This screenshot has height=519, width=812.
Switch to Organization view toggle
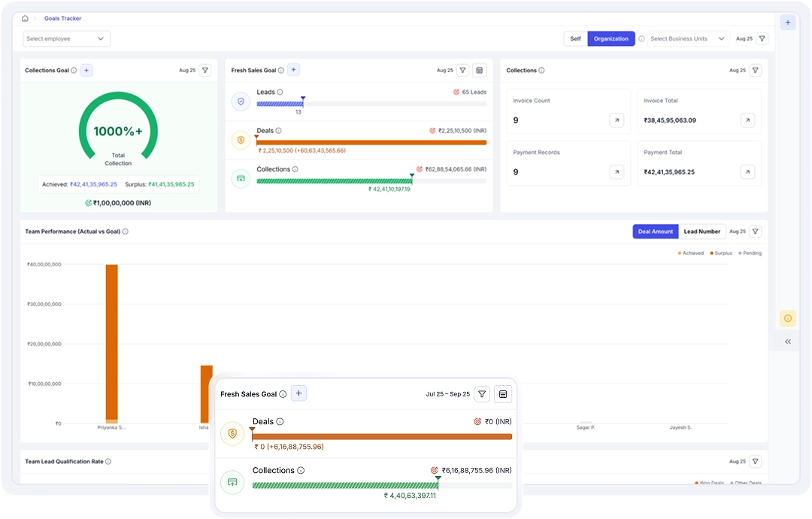point(611,38)
